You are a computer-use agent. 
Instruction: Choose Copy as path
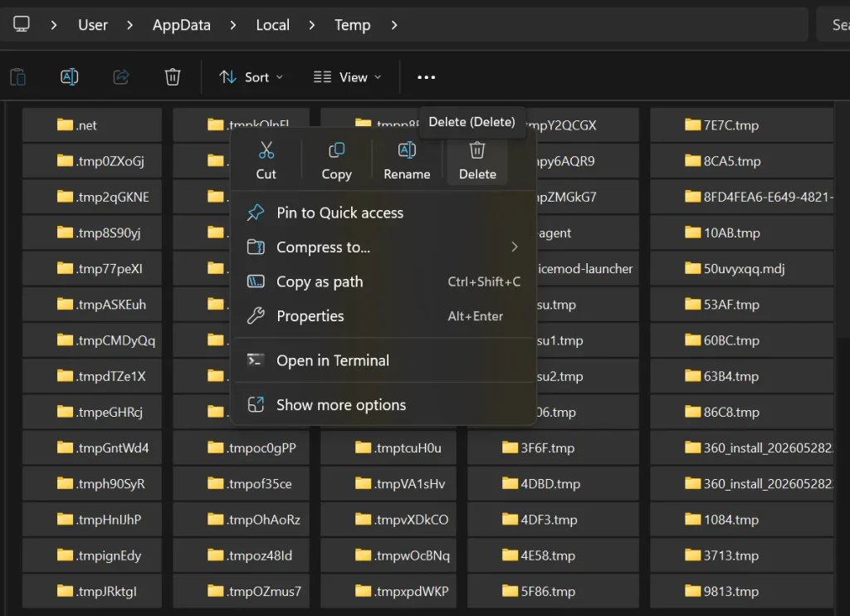click(383, 282)
